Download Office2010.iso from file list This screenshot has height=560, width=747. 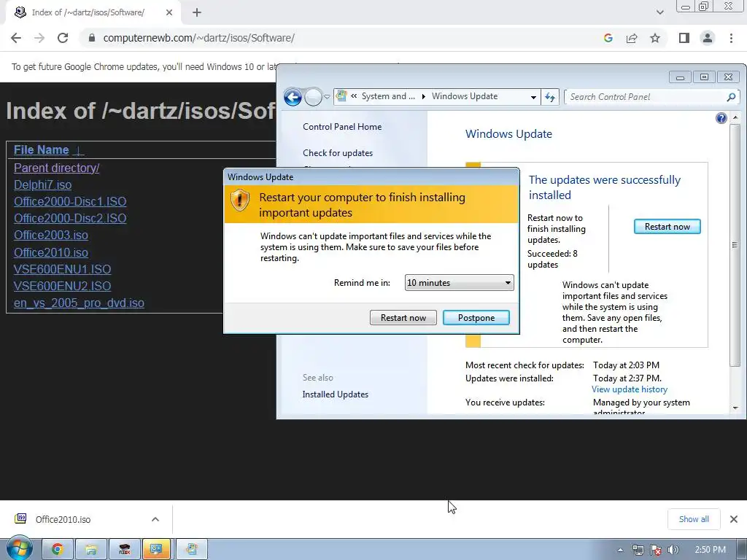tap(51, 252)
